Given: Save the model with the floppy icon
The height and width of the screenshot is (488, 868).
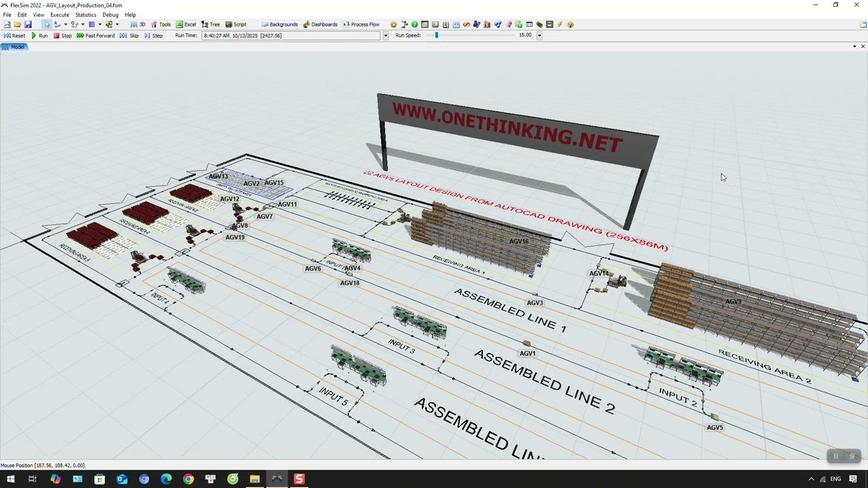Looking at the screenshot, I should coord(28,24).
